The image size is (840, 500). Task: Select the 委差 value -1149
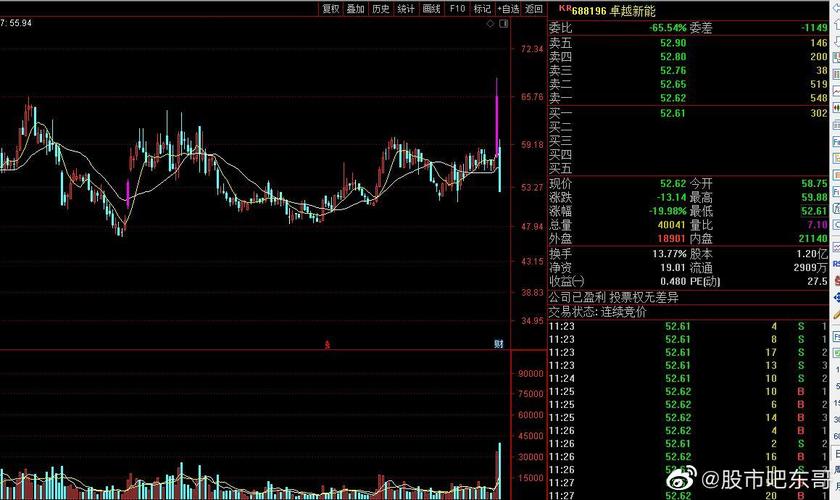pyautogui.click(x=814, y=28)
